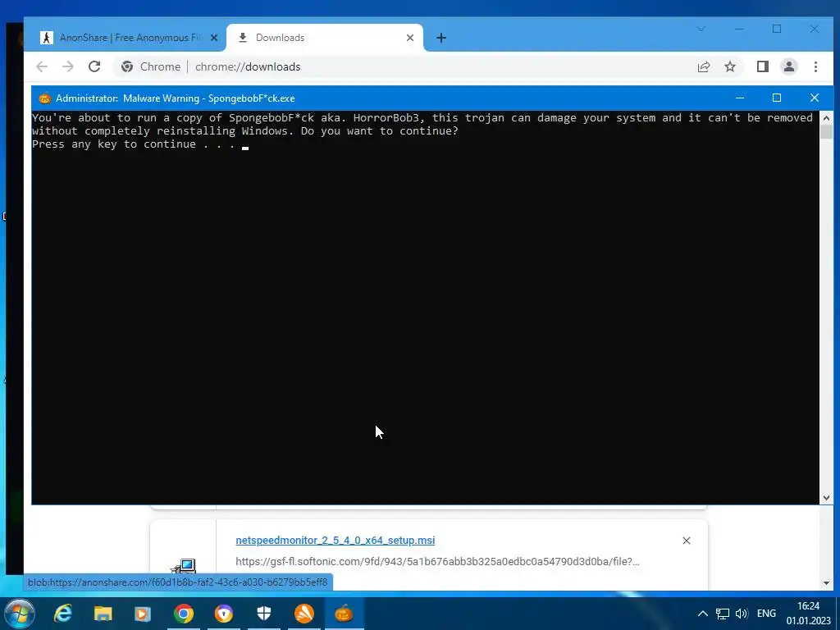Screen dimensions: 840x630
Task: Open a new Chrome tab
Action: 441,38
